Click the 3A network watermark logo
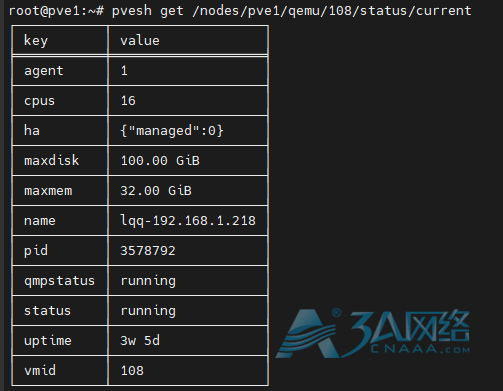The width and height of the screenshot is (503, 391). click(373, 333)
